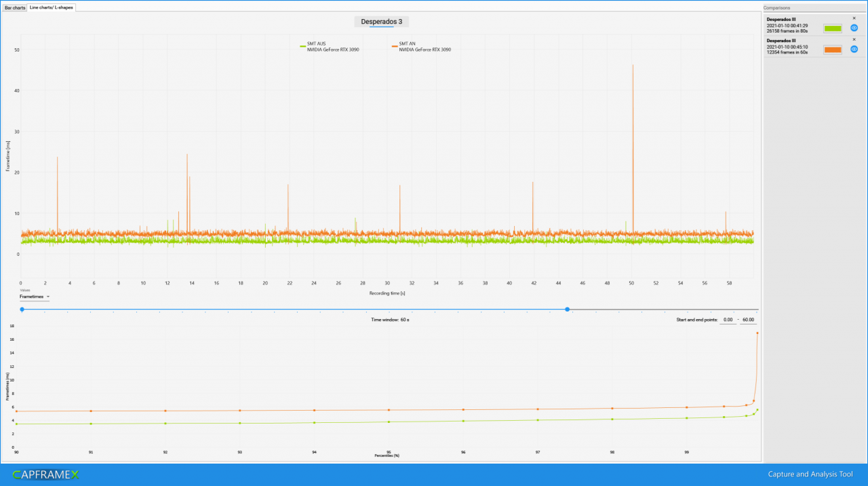Edit the start point field 0.00
868x486 pixels.
point(728,319)
